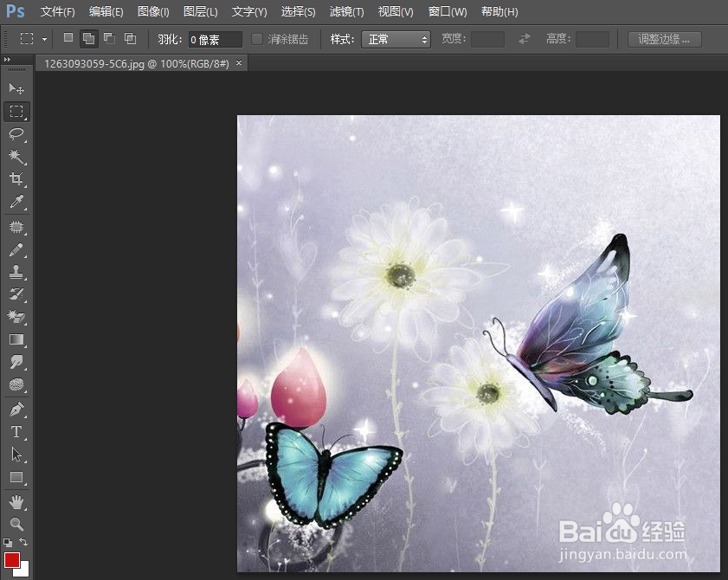Viewport: 728px width, 580px height.
Task: Click the 高度 height input field
Action: click(592, 39)
